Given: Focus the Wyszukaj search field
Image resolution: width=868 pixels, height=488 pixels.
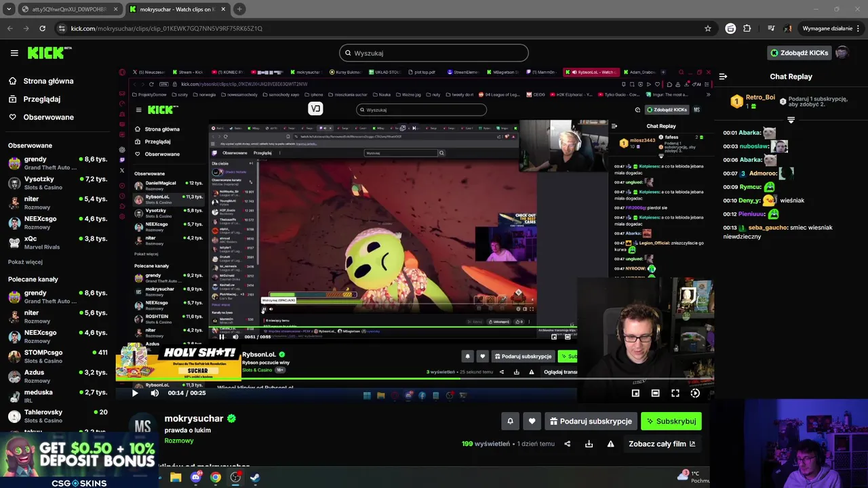Looking at the screenshot, I should [x=434, y=53].
